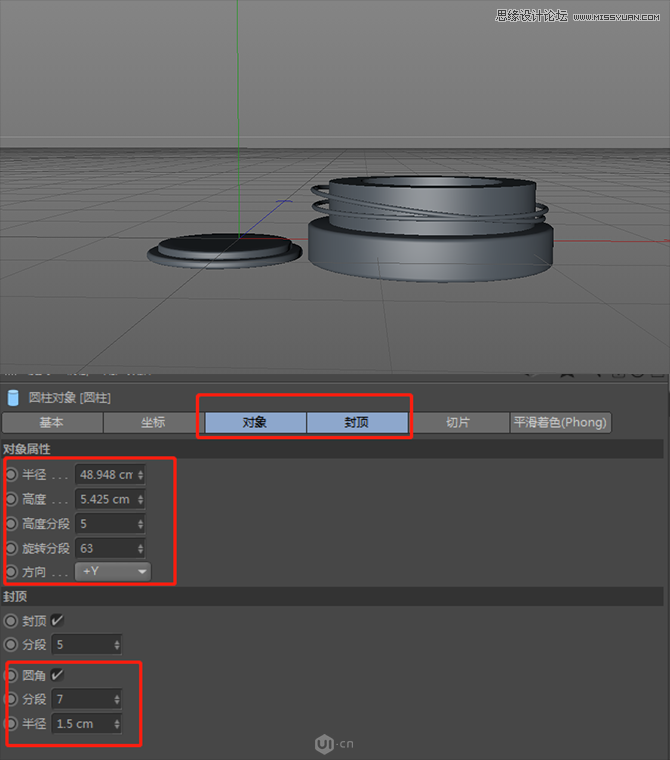Open the 方向 dropdown showing +Y
The image size is (670, 760).
(113, 572)
